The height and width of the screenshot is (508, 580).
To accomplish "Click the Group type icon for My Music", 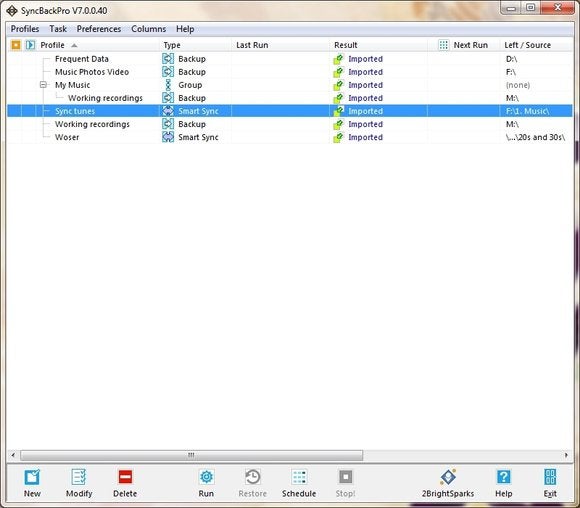I will click(x=168, y=85).
